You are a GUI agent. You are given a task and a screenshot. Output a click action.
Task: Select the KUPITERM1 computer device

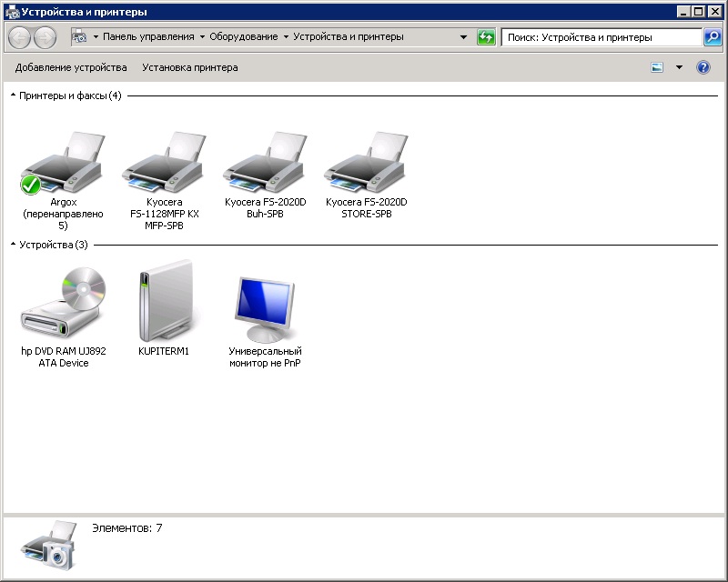point(164,305)
